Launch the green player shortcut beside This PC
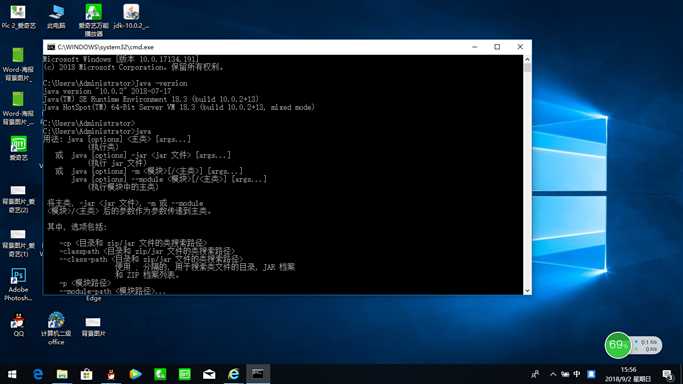Viewport: 683px width, 384px height. click(x=94, y=20)
